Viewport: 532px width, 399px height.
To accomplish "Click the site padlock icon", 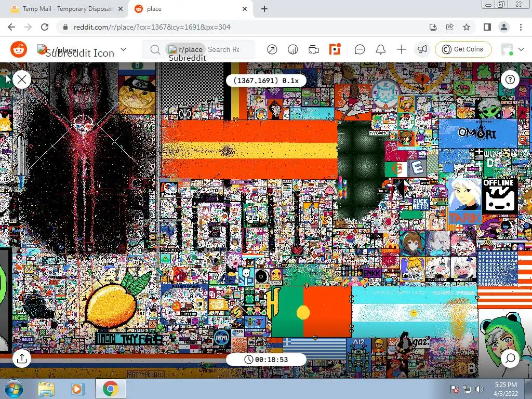I will tap(65, 27).
